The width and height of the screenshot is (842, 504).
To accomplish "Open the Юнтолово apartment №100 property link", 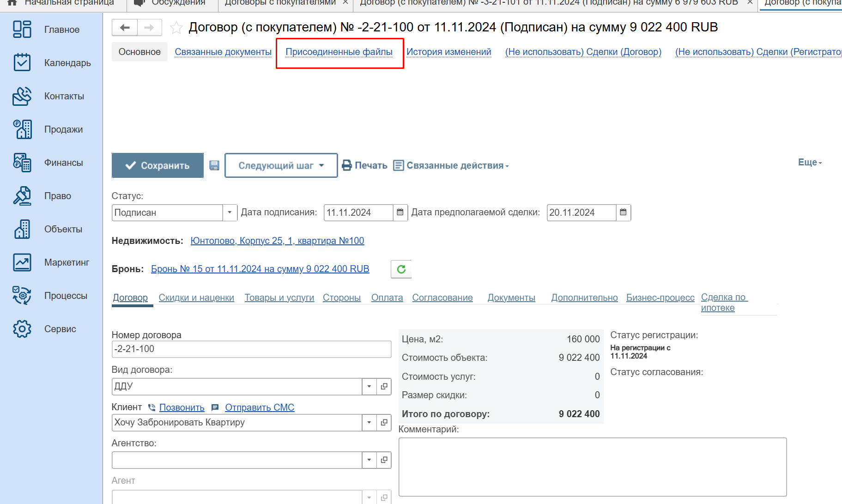I will coord(277,241).
